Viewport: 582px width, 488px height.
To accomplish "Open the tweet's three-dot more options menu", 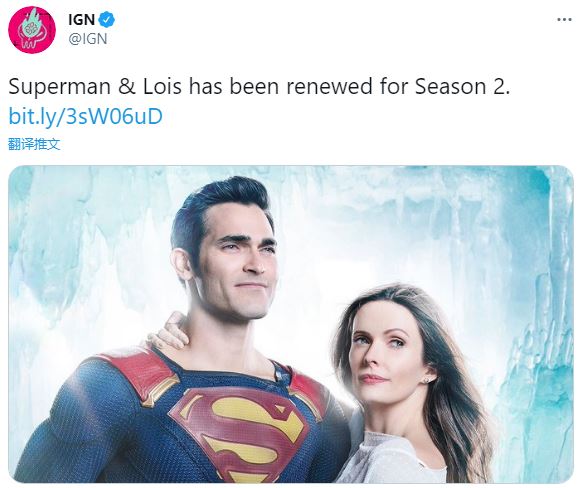I will (x=564, y=19).
